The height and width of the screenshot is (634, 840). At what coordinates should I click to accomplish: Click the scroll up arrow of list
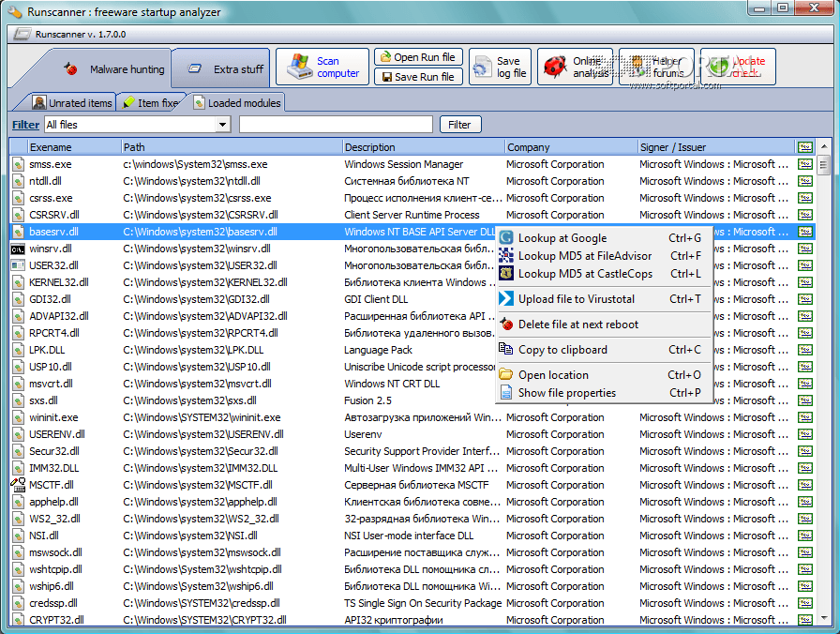tap(823, 145)
